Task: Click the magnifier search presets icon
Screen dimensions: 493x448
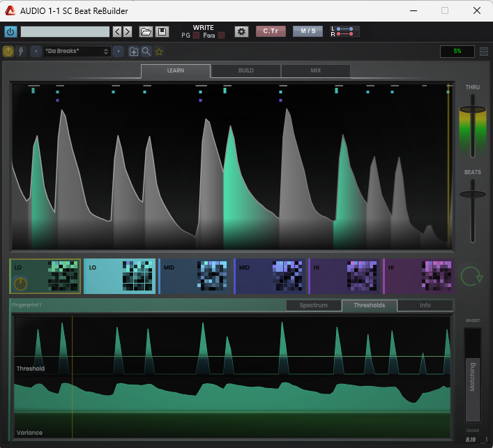Action: pos(146,52)
